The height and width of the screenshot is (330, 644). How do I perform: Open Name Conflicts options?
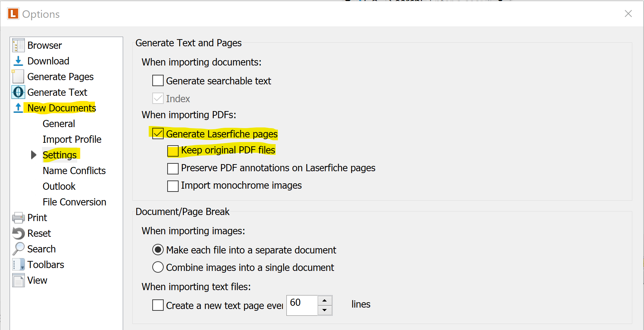pyautogui.click(x=74, y=171)
